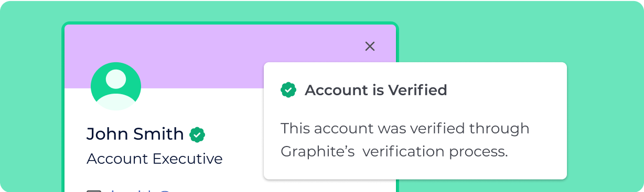Select the name John Smith
Viewport: 644px width, 192px height.
pos(135,134)
